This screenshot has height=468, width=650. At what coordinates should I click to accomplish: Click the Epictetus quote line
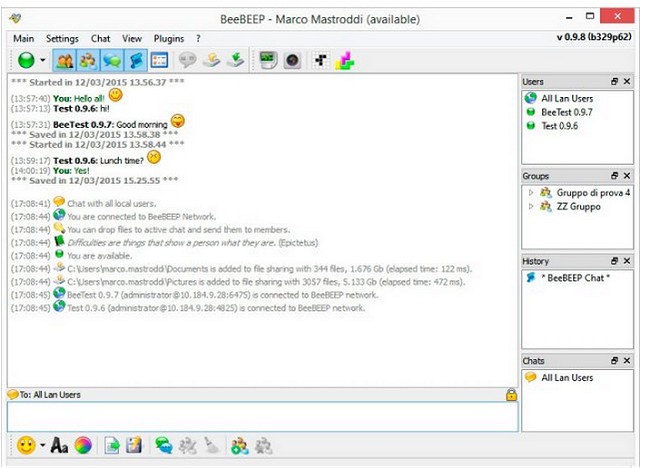point(192,242)
